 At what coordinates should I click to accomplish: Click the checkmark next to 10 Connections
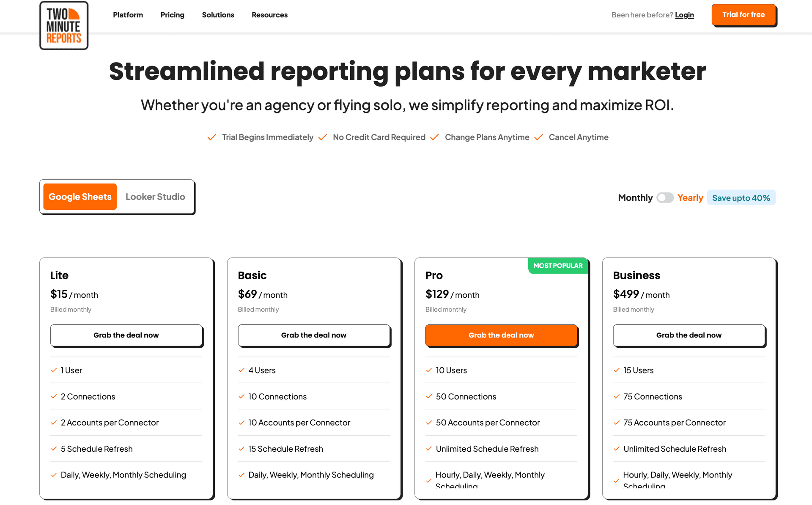pyautogui.click(x=241, y=396)
